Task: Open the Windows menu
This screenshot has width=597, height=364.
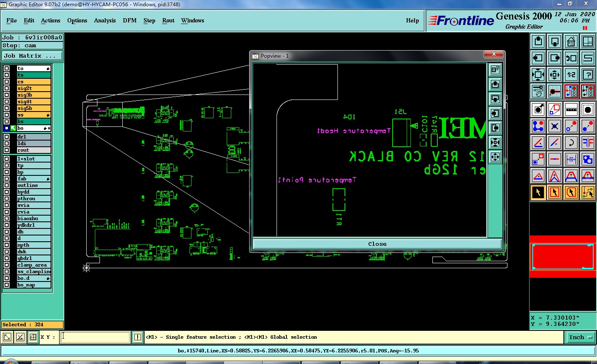Action: click(192, 20)
